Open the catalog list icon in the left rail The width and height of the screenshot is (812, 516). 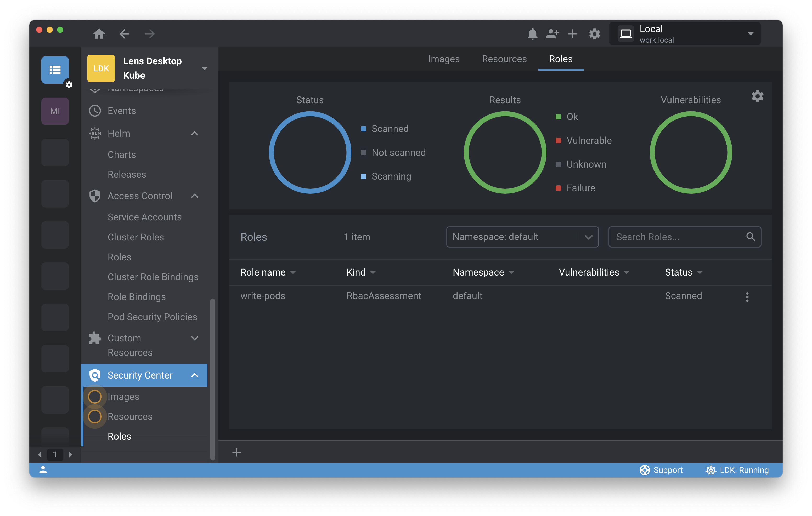tap(55, 70)
